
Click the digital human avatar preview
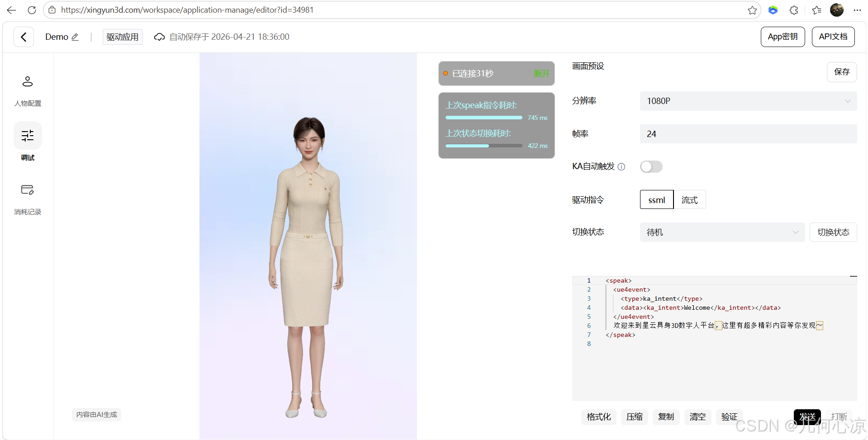point(308,246)
